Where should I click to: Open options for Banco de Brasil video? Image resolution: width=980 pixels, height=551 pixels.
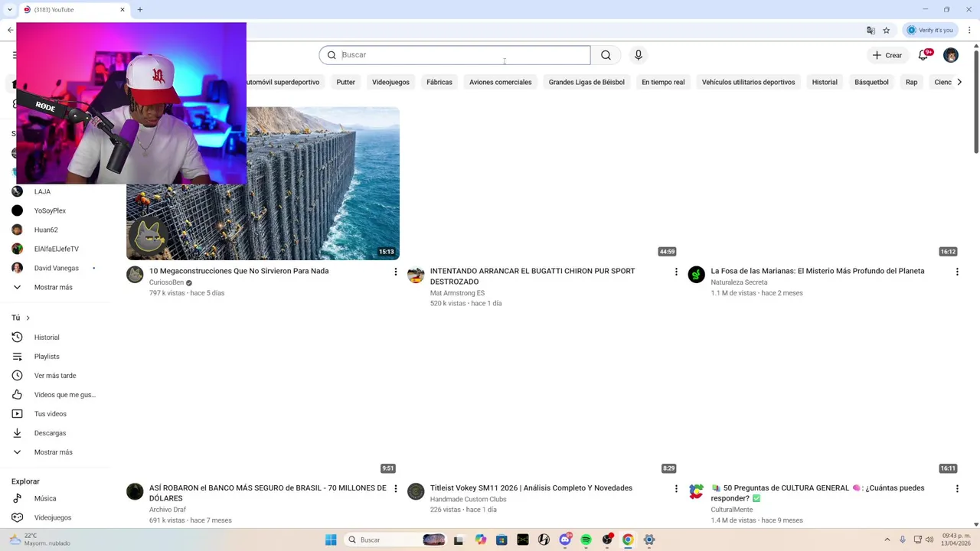(396, 488)
